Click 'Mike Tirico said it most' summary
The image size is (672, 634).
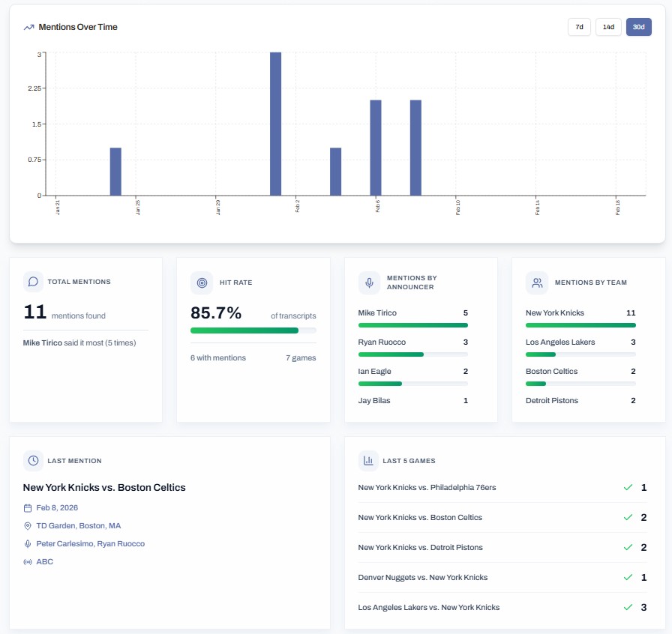[79, 343]
